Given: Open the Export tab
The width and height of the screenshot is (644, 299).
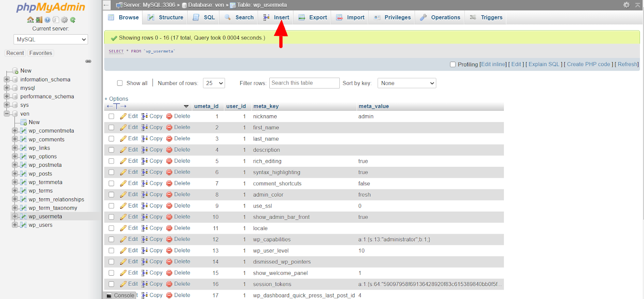Looking at the screenshot, I should coord(313,17).
